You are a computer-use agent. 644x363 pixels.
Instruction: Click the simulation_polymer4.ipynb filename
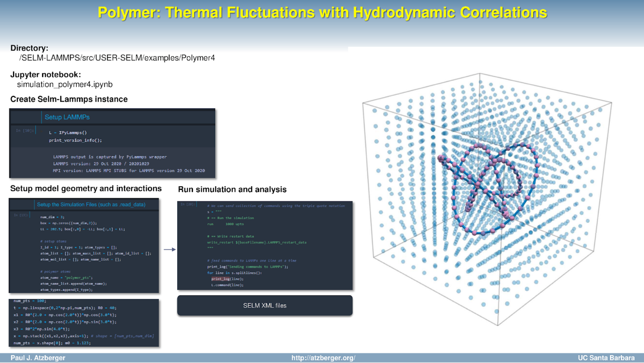65,84
